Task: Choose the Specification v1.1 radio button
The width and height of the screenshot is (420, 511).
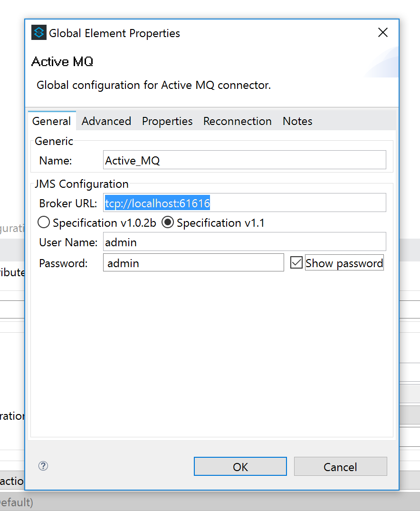Action: click(168, 222)
